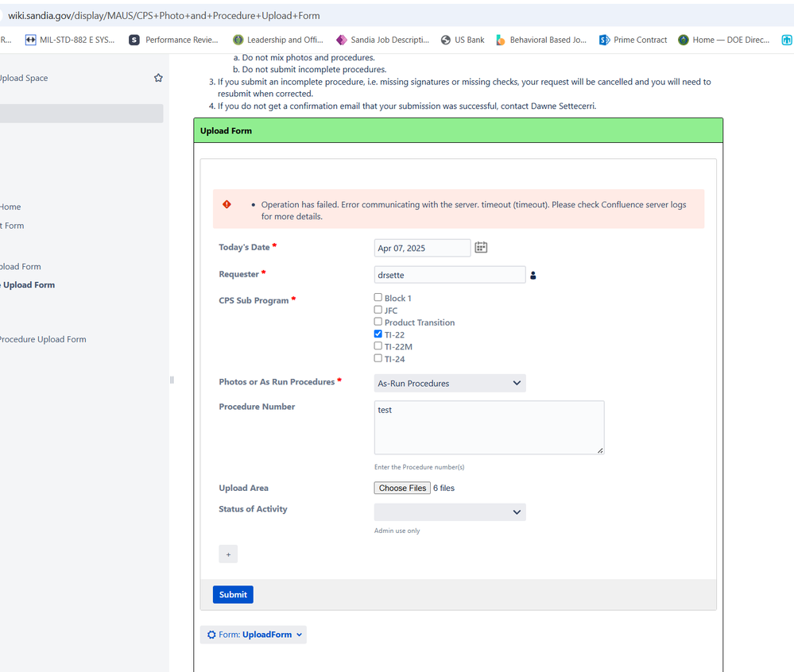Viewport: 794px width, 672px height.
Task: Open the Performance Review bookmark
Action: (173, 40)
